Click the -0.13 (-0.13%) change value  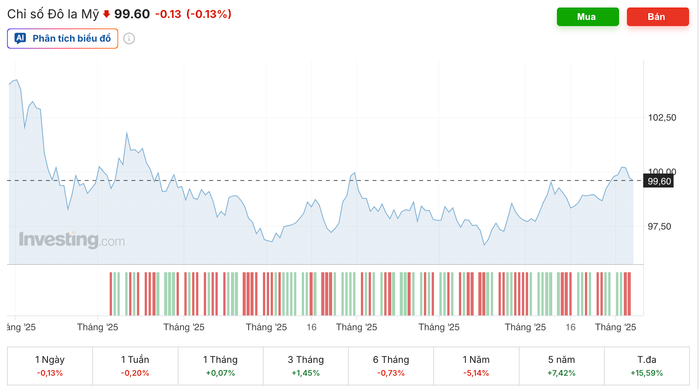tap(193, 14)
